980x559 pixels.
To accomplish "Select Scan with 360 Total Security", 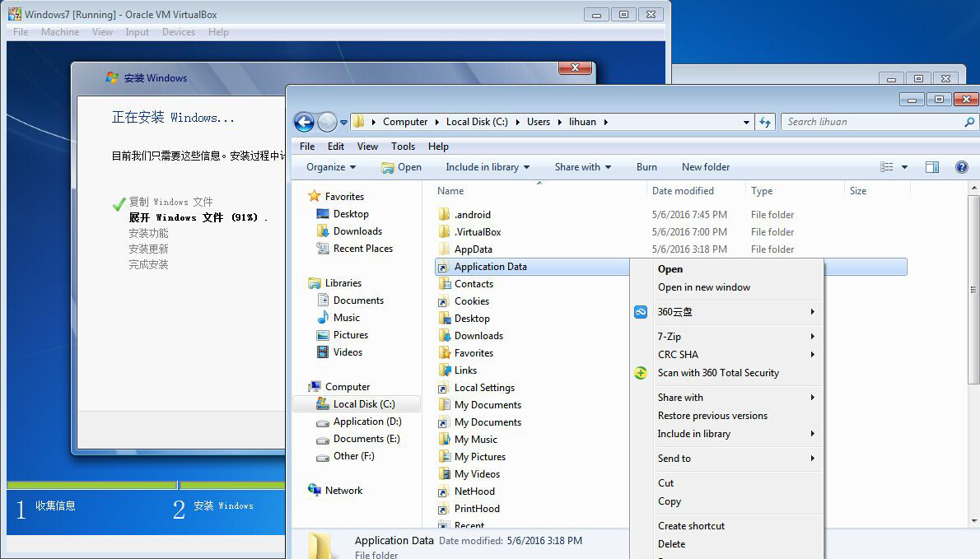I will pyautogui.click(x=726, y=373).
